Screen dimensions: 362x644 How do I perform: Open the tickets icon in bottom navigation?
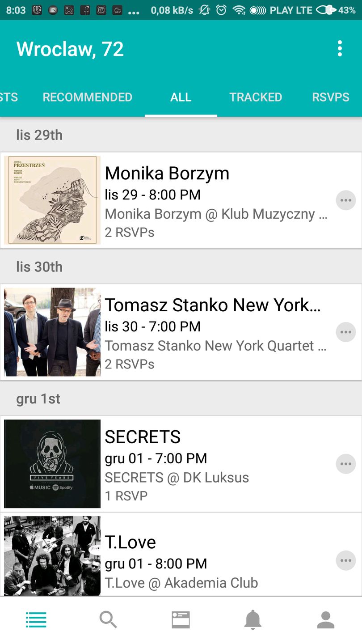pos(181,620)
